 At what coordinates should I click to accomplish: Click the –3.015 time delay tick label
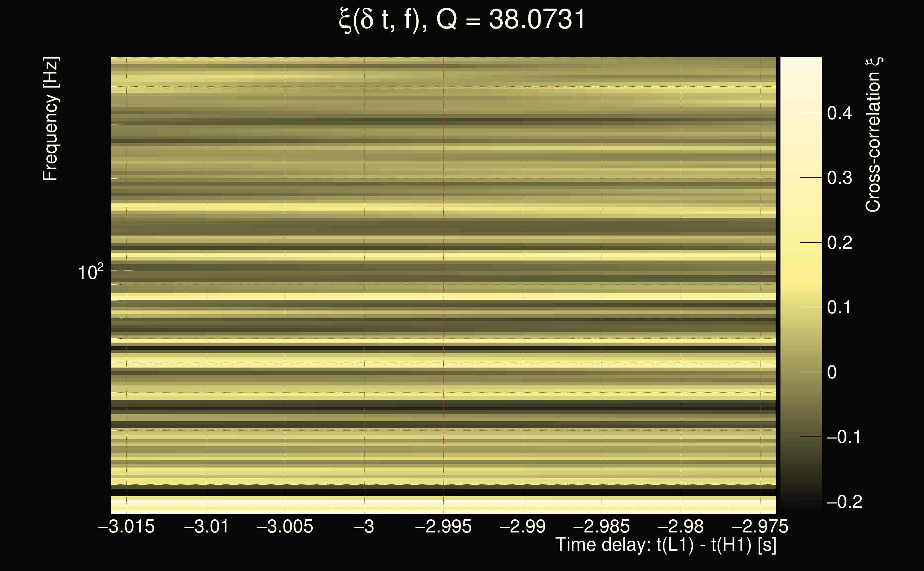pos(126,526)
